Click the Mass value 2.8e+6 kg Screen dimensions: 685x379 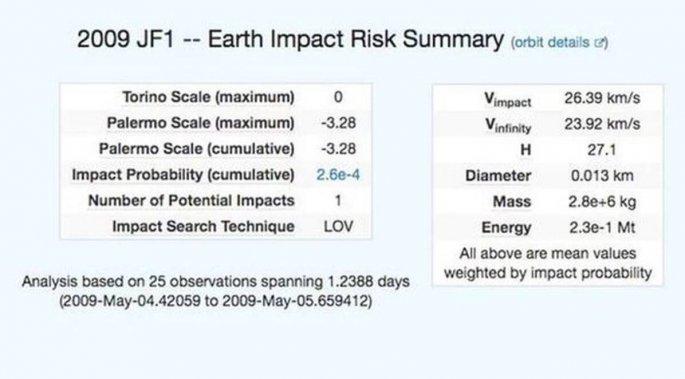(x=602, y=202)
